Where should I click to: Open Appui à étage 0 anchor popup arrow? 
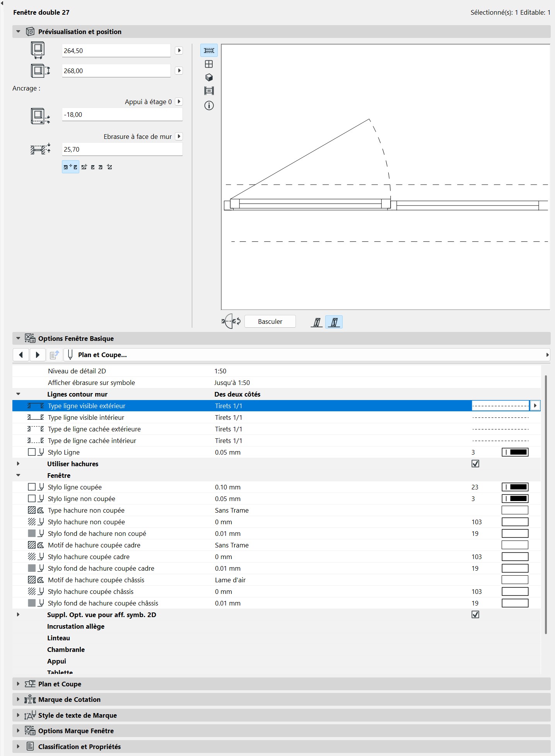tap(179, 101)
